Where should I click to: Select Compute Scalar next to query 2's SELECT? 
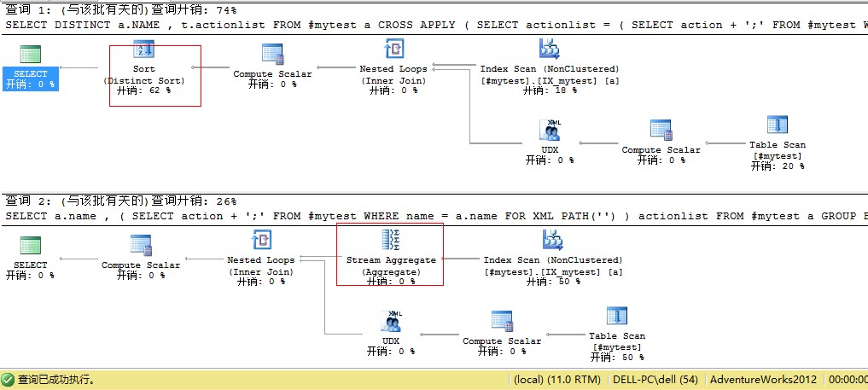point(141,246)
